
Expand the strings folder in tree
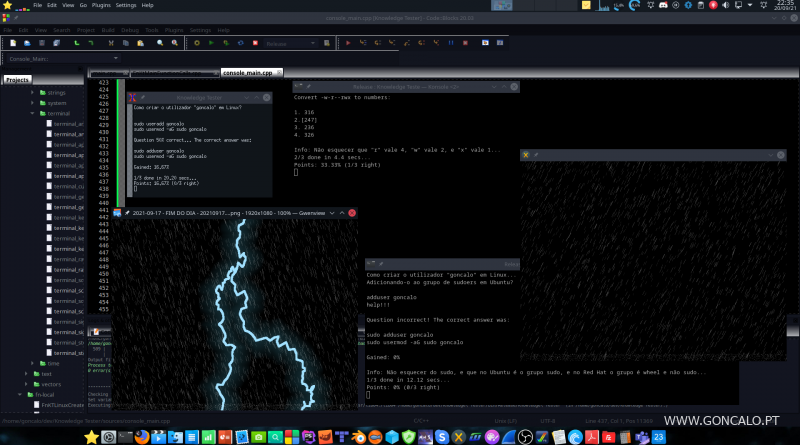click(32, 92)
